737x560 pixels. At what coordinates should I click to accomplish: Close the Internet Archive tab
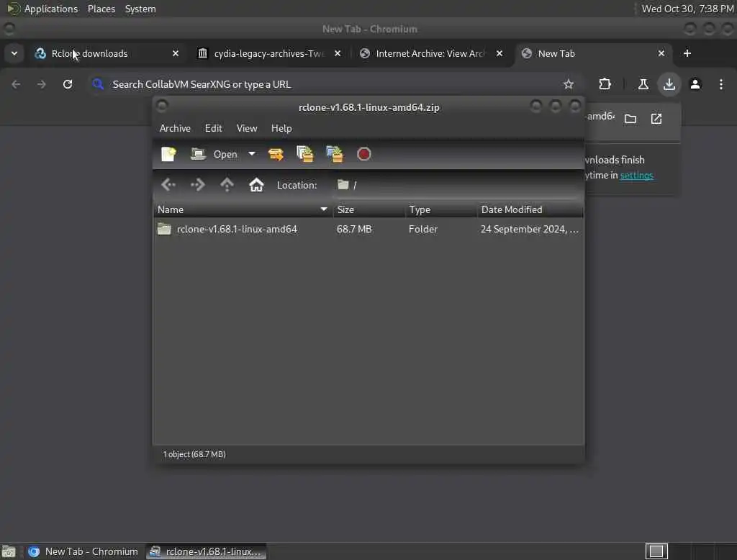click(499, 53)
